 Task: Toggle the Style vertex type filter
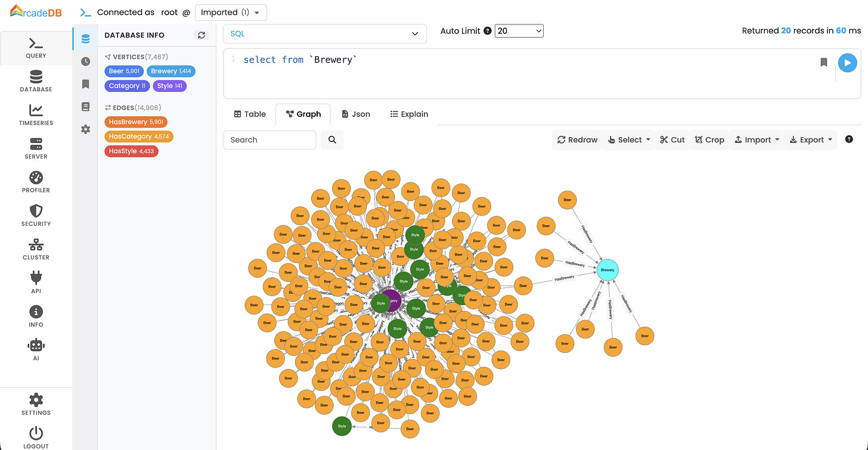[x=169, y=86]
